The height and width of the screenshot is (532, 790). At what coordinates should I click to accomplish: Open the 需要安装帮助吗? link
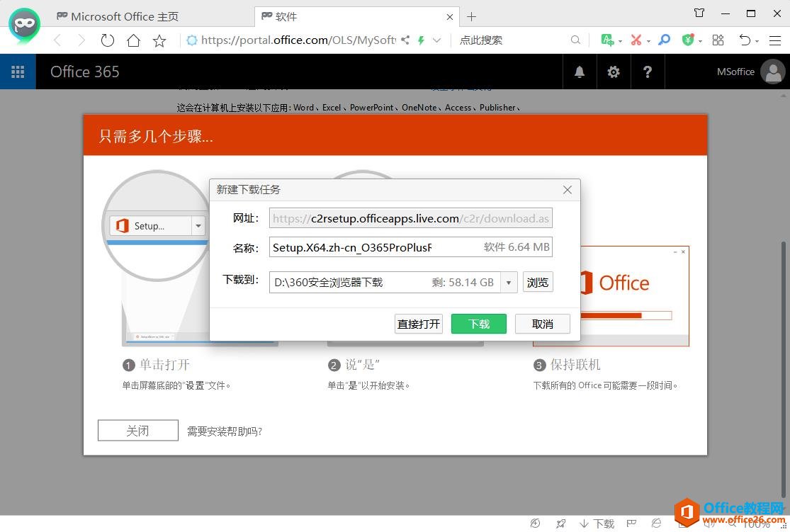pos(225,431)
